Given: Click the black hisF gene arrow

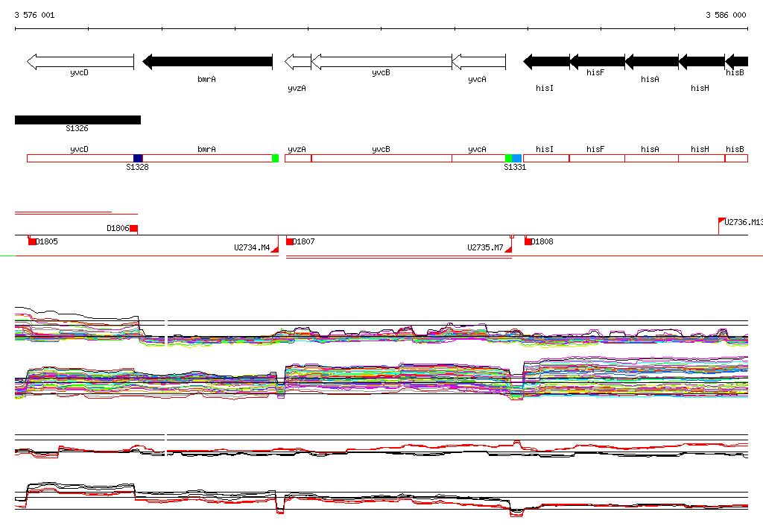Looking at the screenshot, I should [x=597, y=62].
